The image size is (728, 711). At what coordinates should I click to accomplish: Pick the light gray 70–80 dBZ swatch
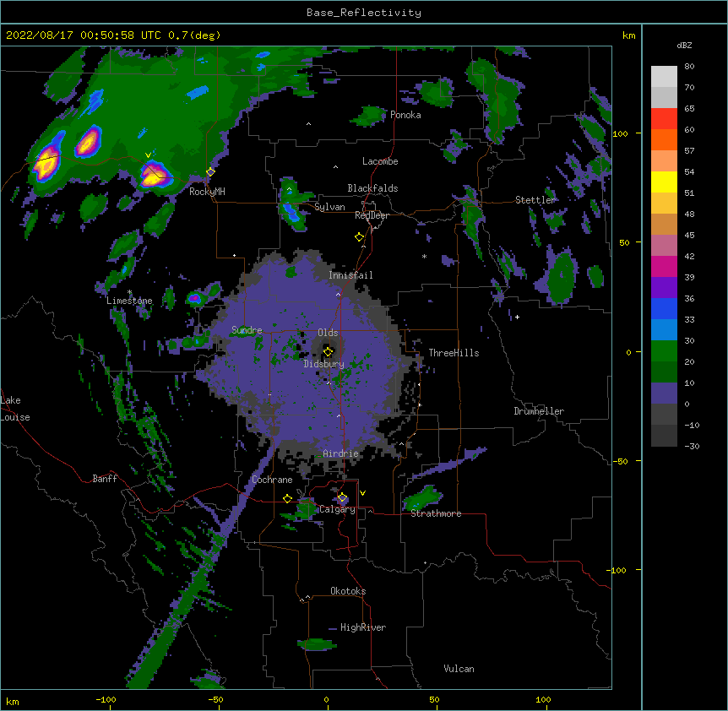tap(664, 77)
